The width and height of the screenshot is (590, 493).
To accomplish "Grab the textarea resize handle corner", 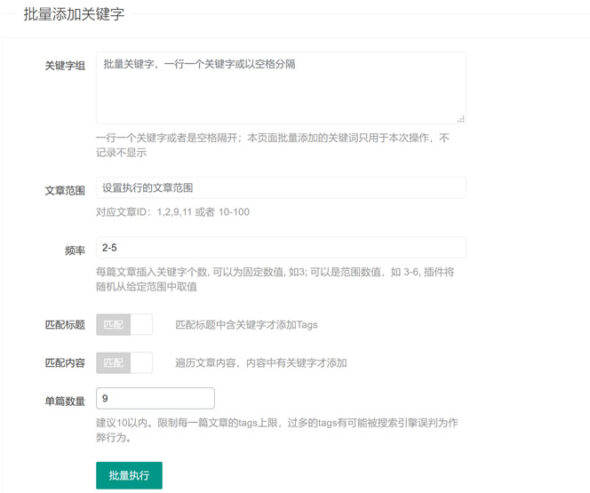I will click(x=461, y=119).
